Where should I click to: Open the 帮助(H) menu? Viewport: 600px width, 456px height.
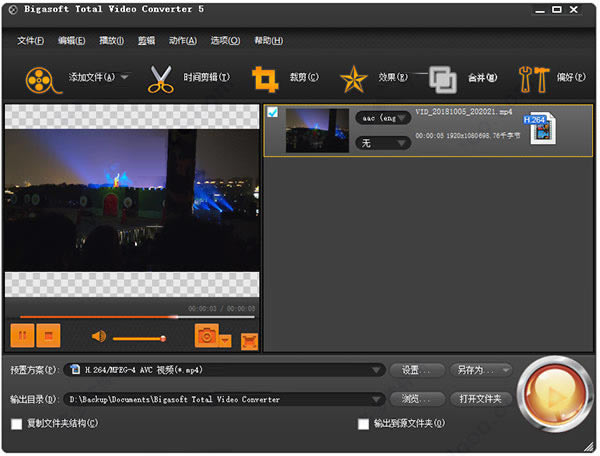click(269, 41)
